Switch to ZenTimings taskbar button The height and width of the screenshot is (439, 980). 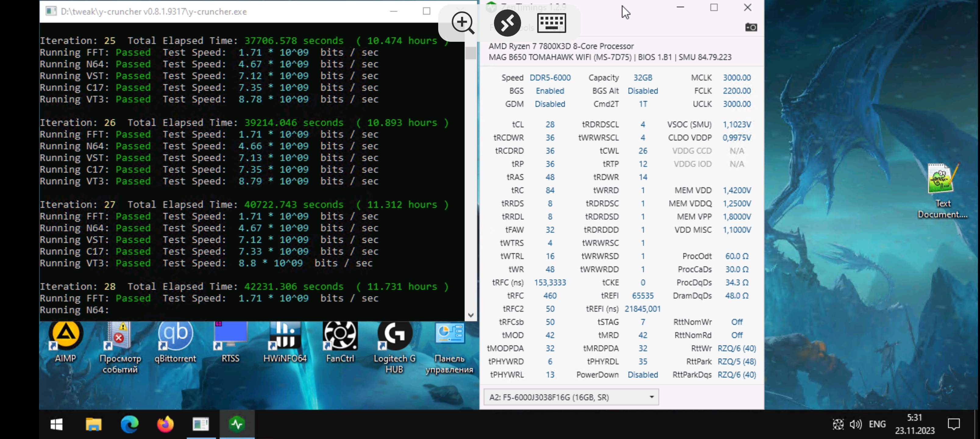click(237, 424)
